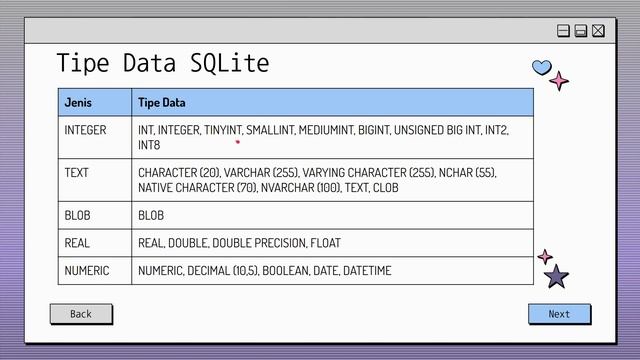The width and height of the screenshot is (640, 360).
Task: Select the REAL row label
Action: coord(77,243)
